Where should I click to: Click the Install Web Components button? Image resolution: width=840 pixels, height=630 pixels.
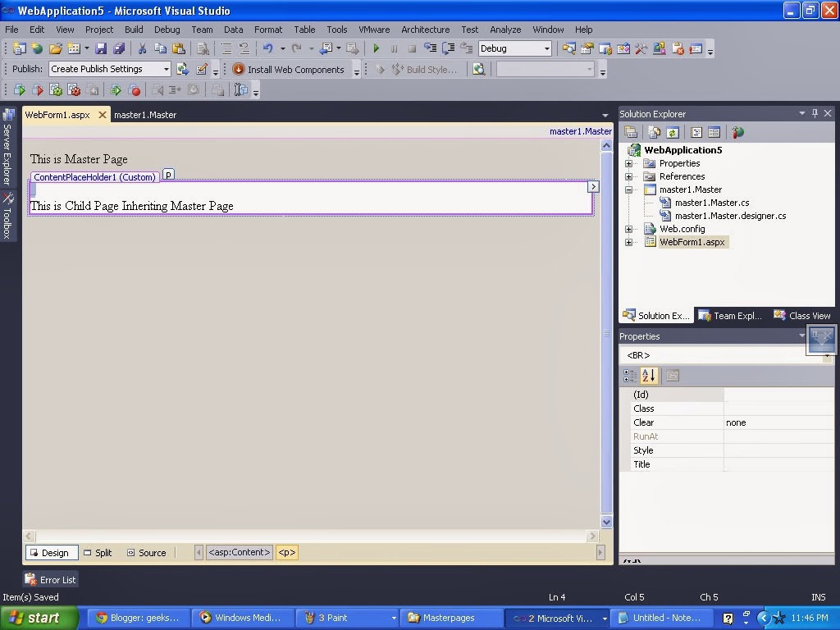point(290,69)
